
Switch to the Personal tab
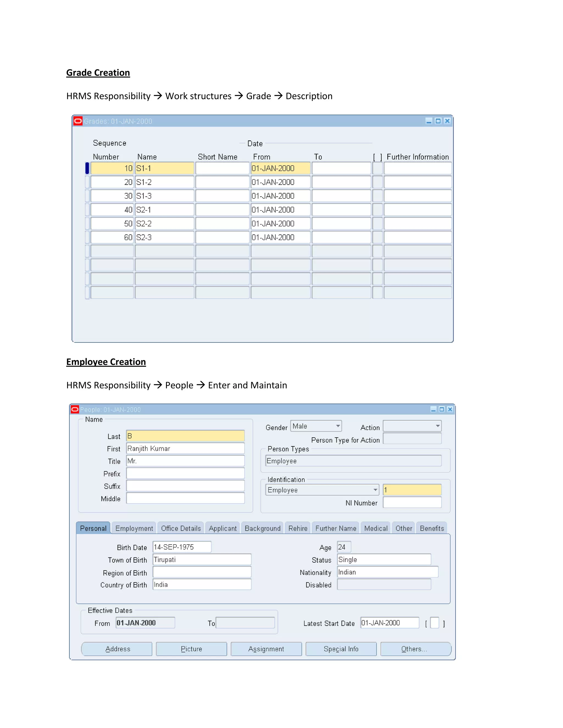pos(93,528)
